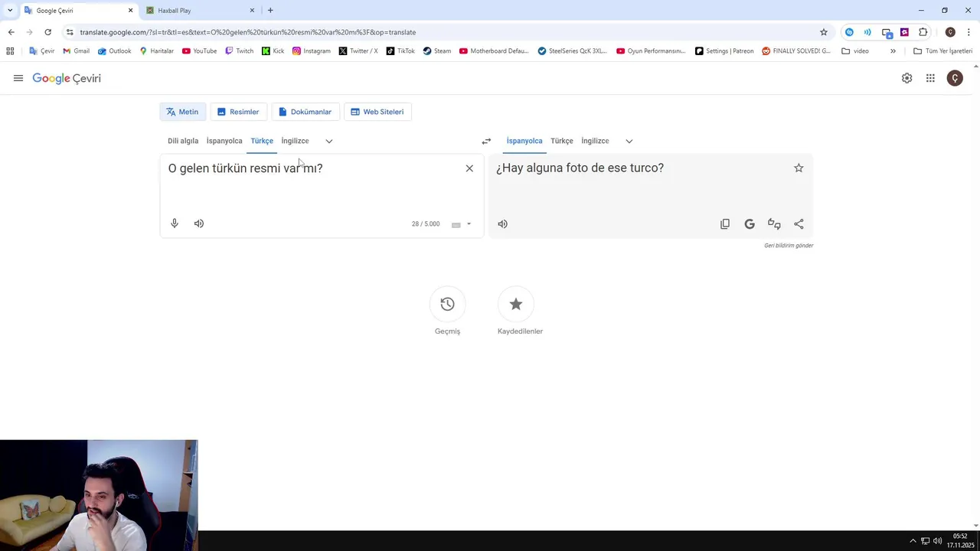Save the translation with the star icon
The width and height of the screenshot is (980, 551).
pos(799,168)
